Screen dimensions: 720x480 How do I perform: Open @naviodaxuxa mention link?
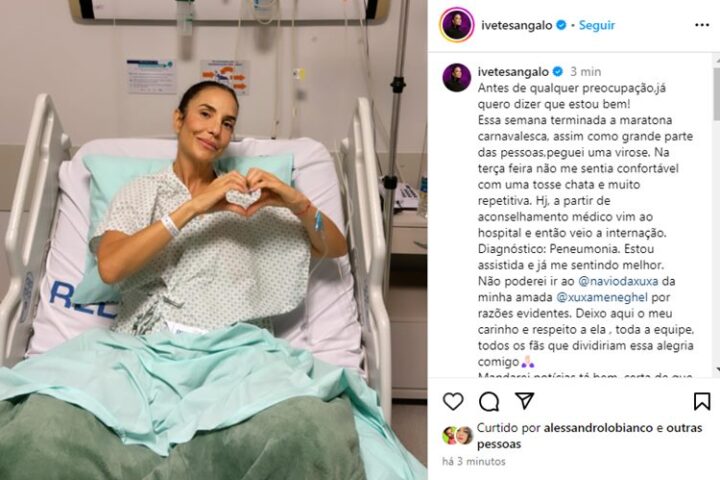pos(618,281)
